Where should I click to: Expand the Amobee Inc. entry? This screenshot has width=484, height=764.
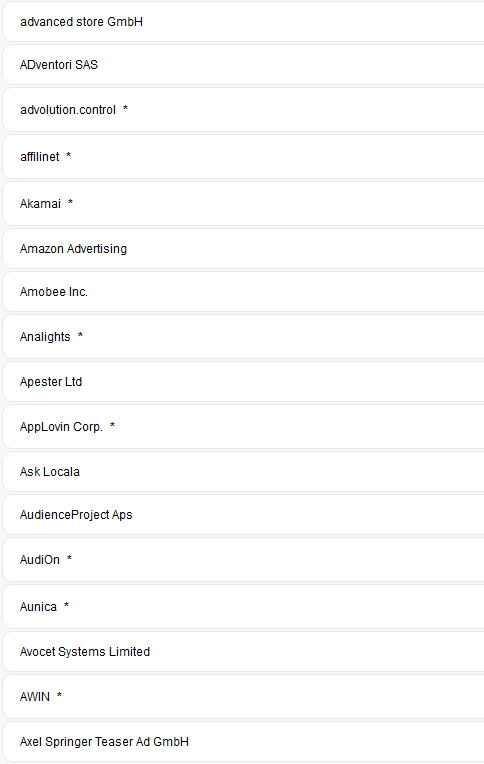[244, 291]
